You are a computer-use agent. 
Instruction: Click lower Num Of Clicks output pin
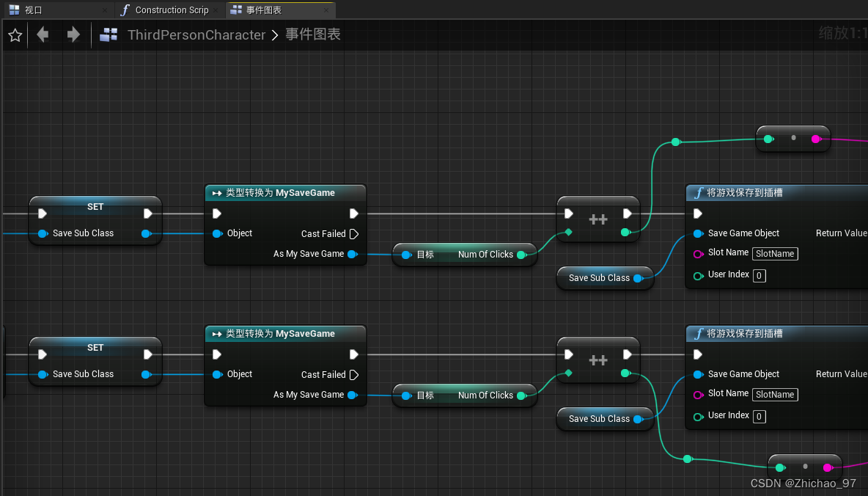(x=521, y=395)
